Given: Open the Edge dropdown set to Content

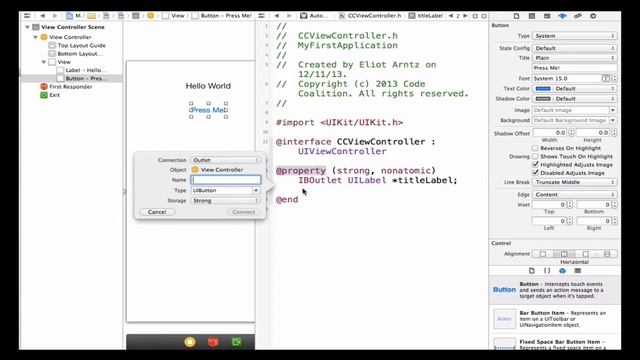Looking at the screenshot, I should coord(575,195).
